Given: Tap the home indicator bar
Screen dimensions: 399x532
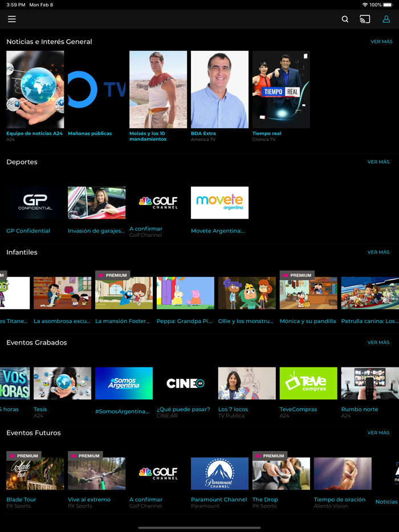Looking at the screenshot, I should (x=199, y=527).
